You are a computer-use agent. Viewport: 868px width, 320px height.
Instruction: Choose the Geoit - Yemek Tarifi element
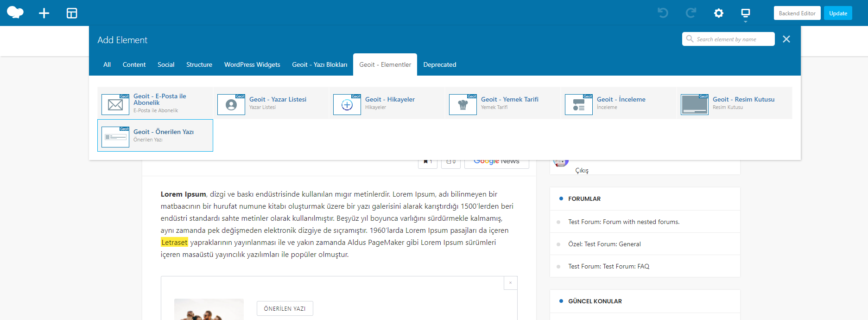click(x=503, y=103)
